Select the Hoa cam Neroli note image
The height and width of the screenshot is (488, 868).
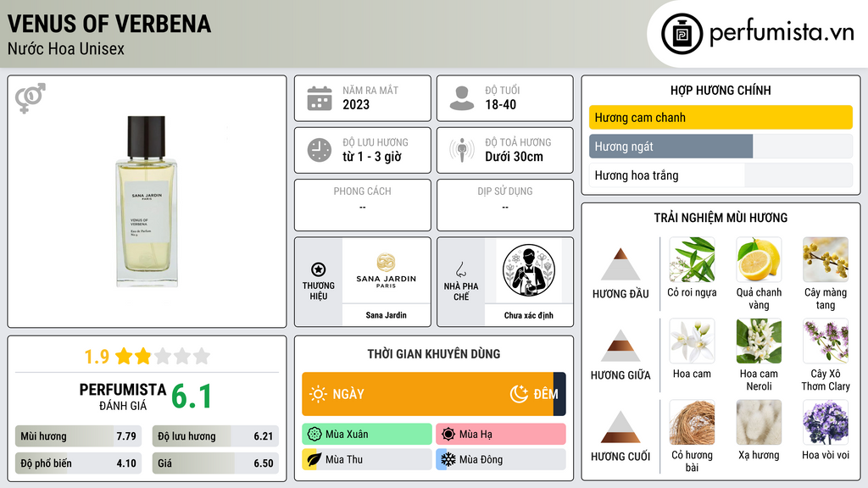tap(759, 341)
